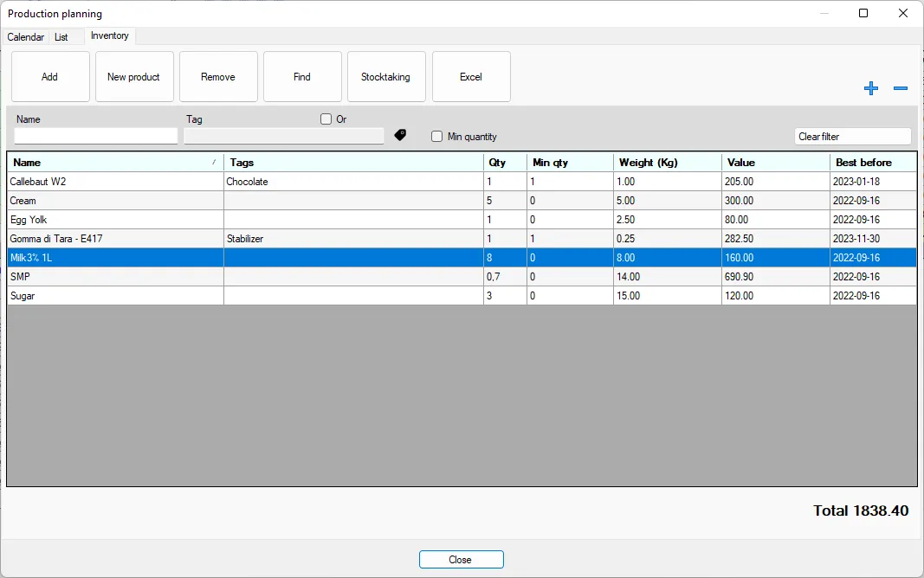Screen dimensions: 924x578
Task: Click the quantity 8 cell for Milk
Action: [505, 257]
